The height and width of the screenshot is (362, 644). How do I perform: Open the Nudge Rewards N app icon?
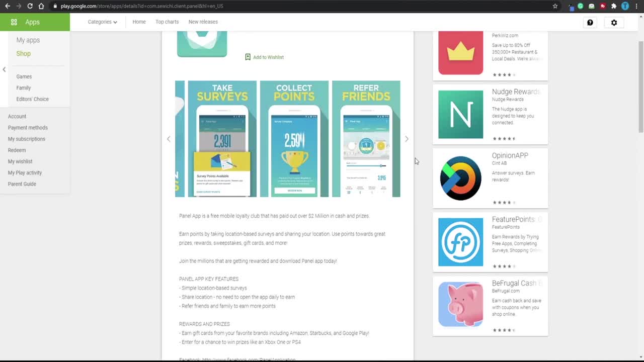[x=460, y=114]
